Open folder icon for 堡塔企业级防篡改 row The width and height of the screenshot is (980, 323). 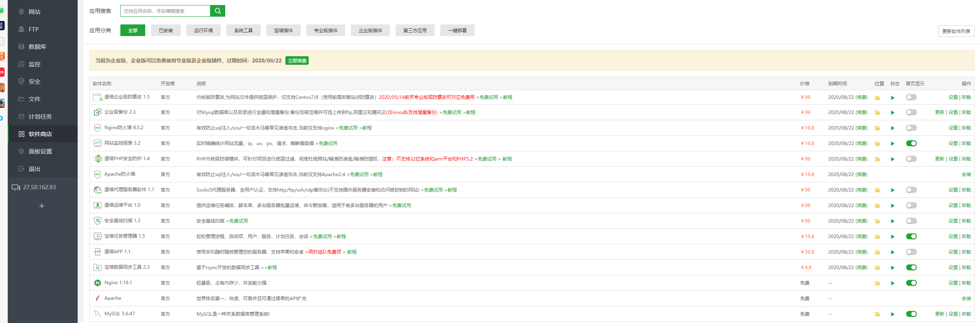[x=877, y=98]
